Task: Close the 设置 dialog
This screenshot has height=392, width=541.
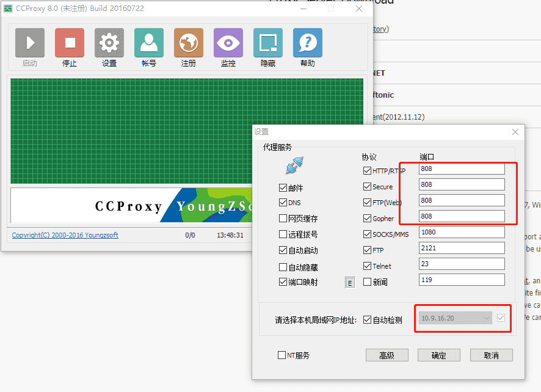Action: click(x=515, y=132)
